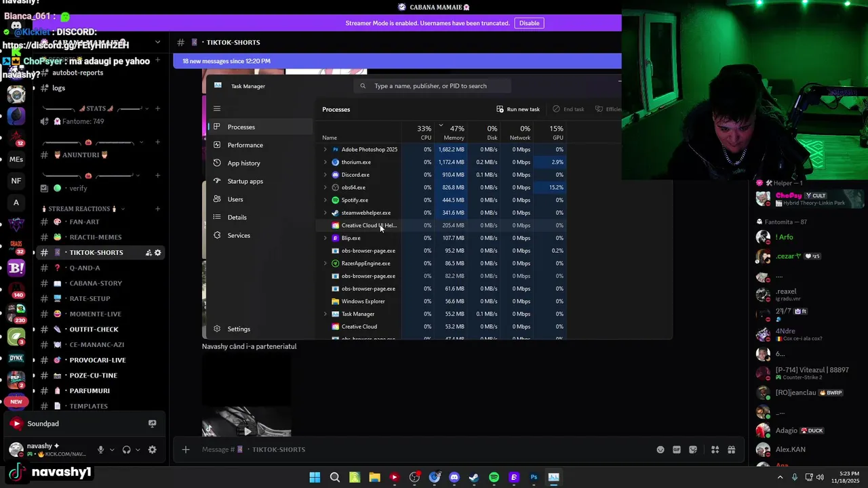Create invite for TIKTOK-SHORTS channel
Screen dimensions: 868x488
point(148,253)
